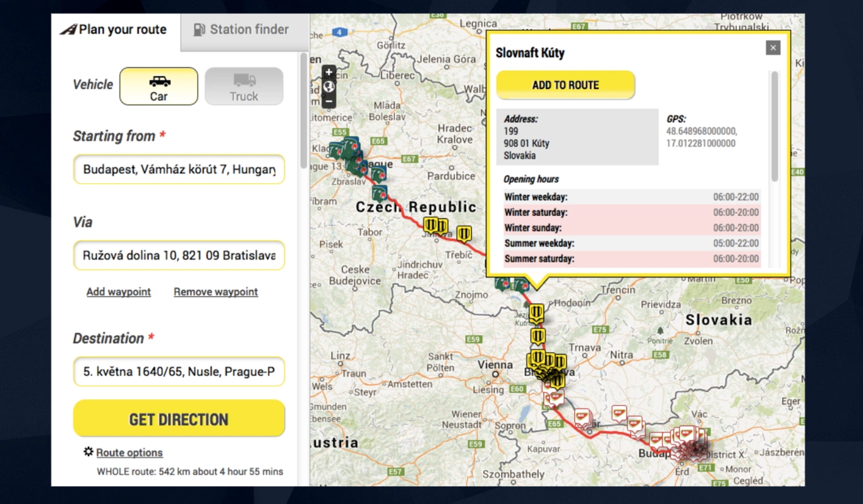Close the Slovnaft Kúty popup
This screenshot has height=504, width=863.
pyautogui.click(x=773, y=48)
